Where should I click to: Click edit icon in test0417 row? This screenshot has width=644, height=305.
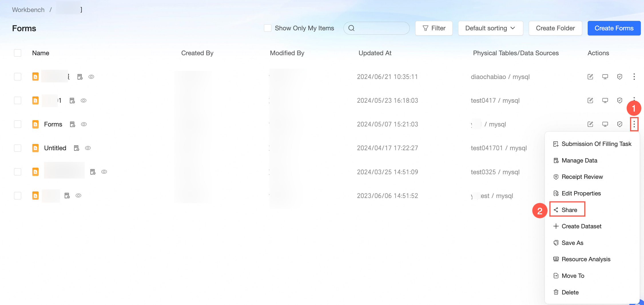coord(590,100)
